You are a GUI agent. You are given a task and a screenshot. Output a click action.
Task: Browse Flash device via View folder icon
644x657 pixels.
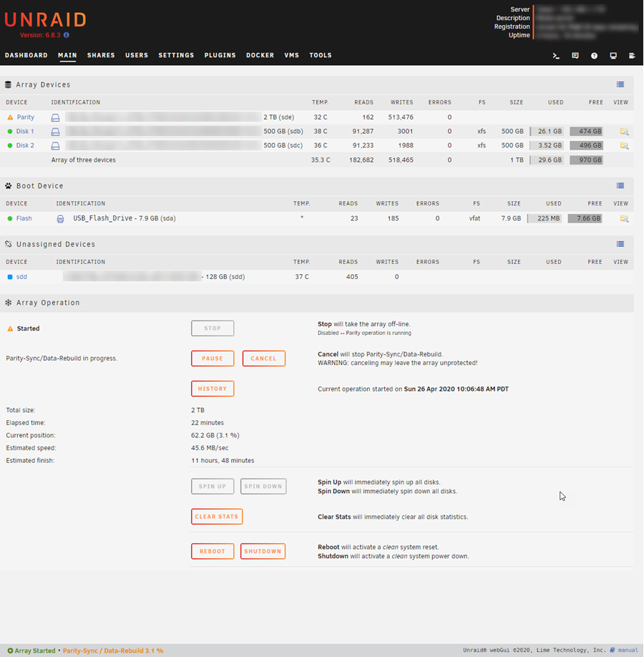pyautogui.click(x=624, y=219)
